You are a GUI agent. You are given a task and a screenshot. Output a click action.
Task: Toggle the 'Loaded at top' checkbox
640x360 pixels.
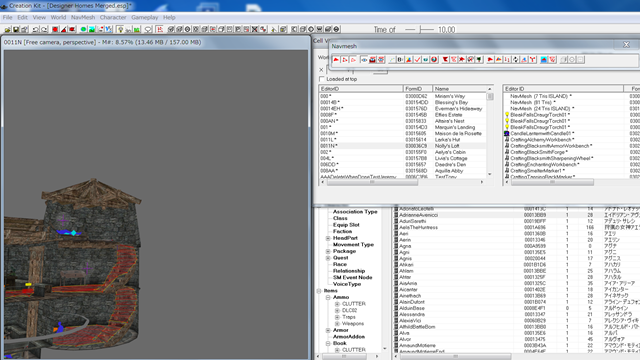click(x=322, y=79)
